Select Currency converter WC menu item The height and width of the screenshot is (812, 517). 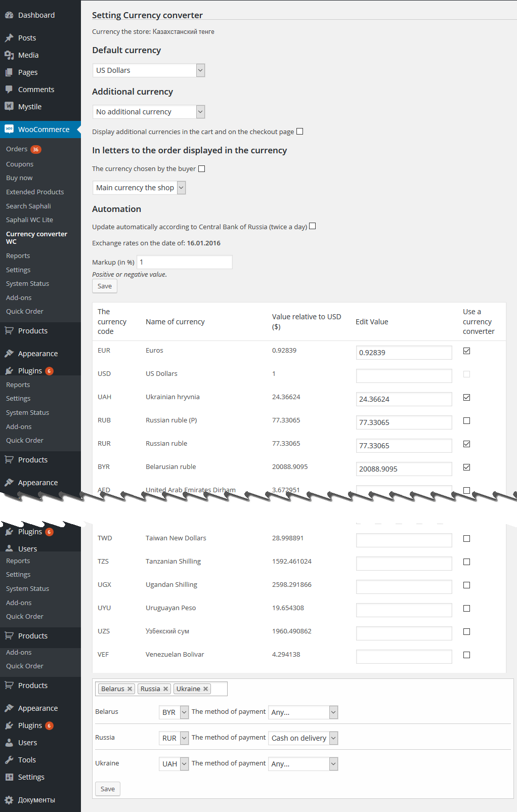pos(36,238)
